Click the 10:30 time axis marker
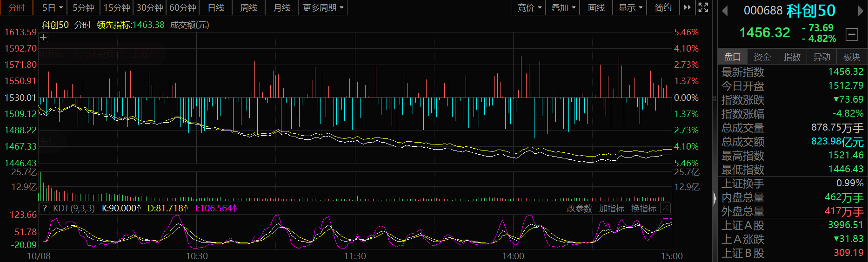868x262 pixels. pos(197,256)
